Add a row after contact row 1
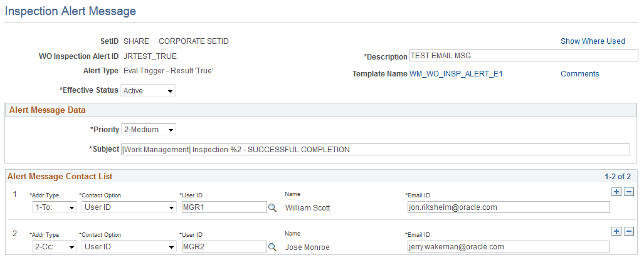 click(617, 192)
